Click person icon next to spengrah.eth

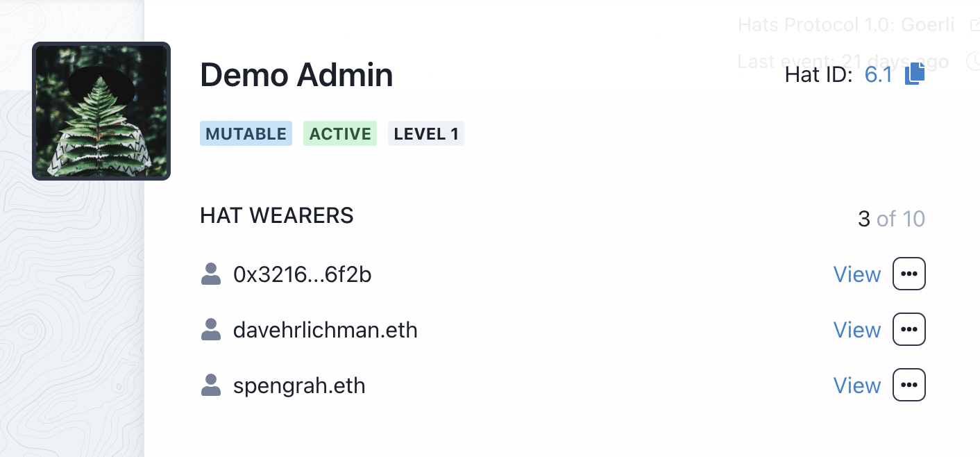click(210, 385)
